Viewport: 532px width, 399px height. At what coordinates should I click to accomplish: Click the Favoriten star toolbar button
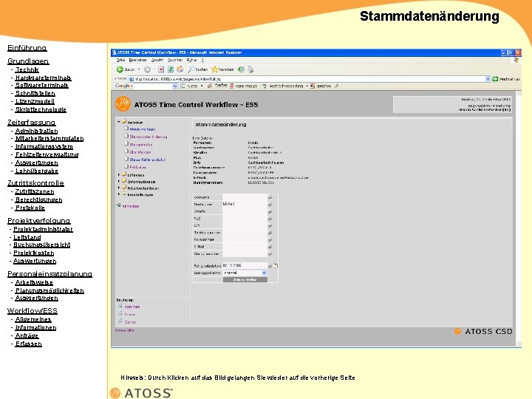(x=222, y=69)
